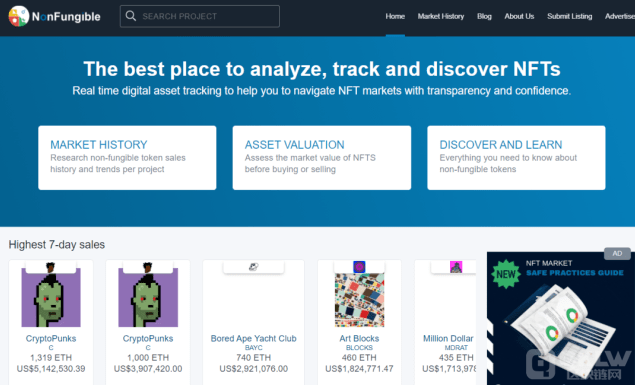Open the DISCOVER AND LEARN card
This screenshot has height=385, width=635.
[516, 157]
